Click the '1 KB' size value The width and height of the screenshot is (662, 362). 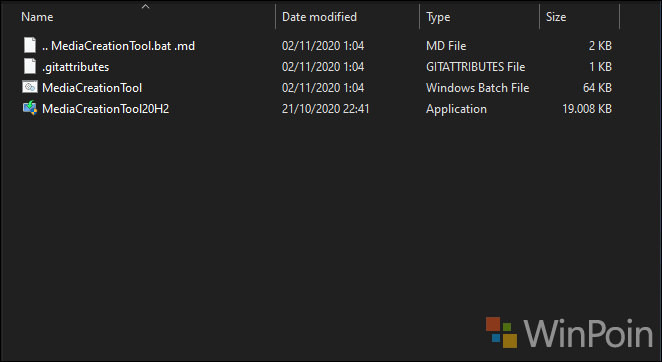pos(600,67)
